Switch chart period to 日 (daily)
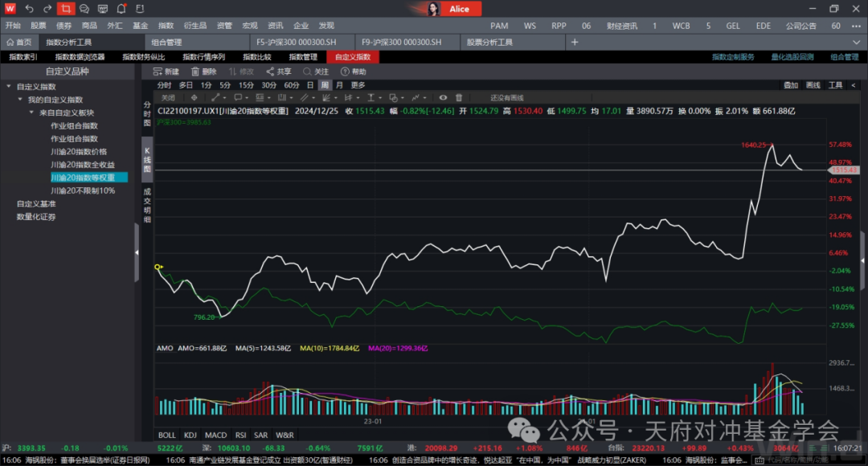 (x=310, y=84)
